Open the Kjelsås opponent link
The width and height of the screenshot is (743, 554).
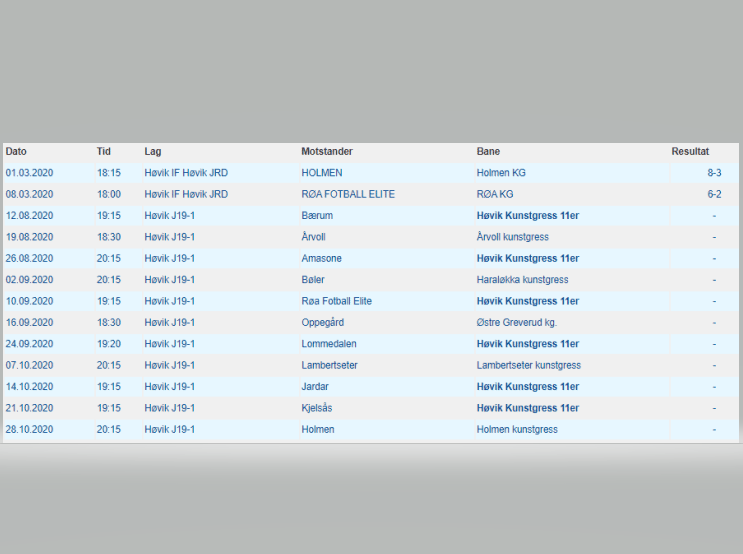[318, 408]
